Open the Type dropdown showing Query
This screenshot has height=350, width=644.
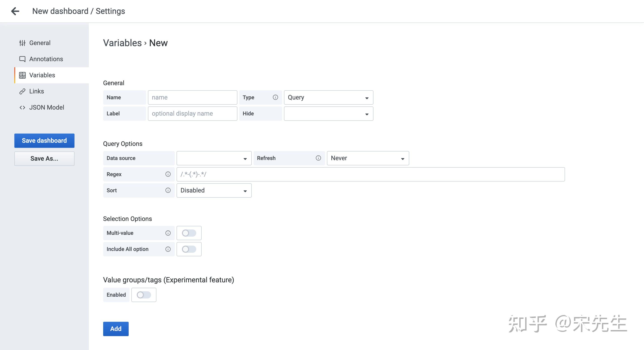(x=328, y=97)
